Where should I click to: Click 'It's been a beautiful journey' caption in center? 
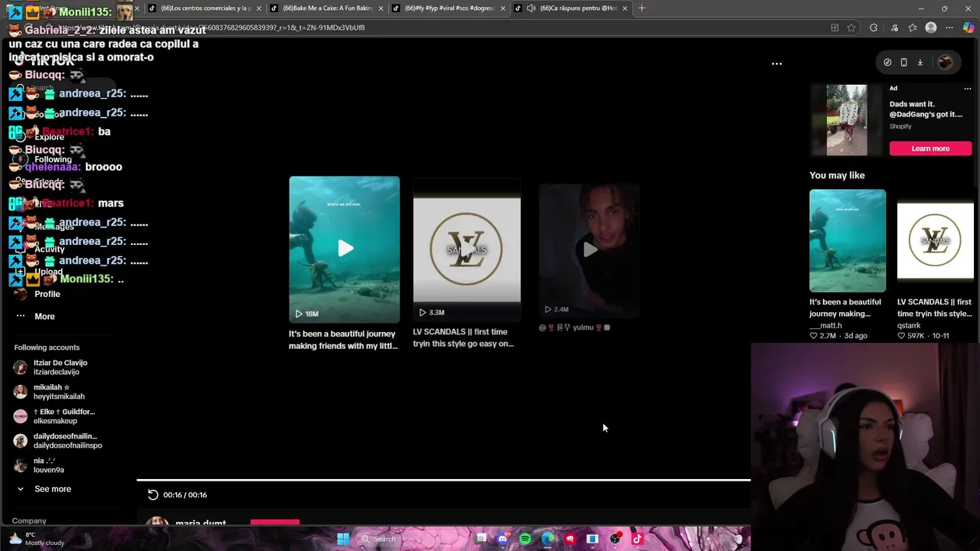pyautogui.click(x=343, y=340)
